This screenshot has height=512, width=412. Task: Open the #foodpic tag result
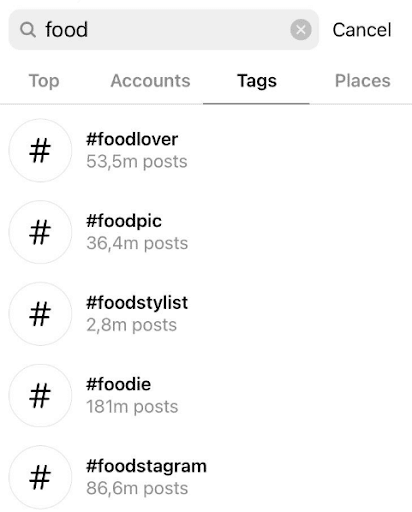tap(206, 232)
